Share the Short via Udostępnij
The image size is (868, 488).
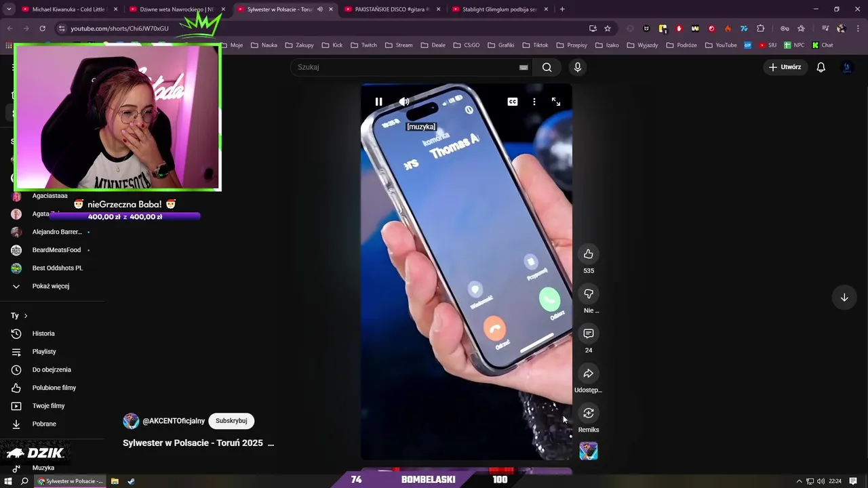tap(589, 373)
